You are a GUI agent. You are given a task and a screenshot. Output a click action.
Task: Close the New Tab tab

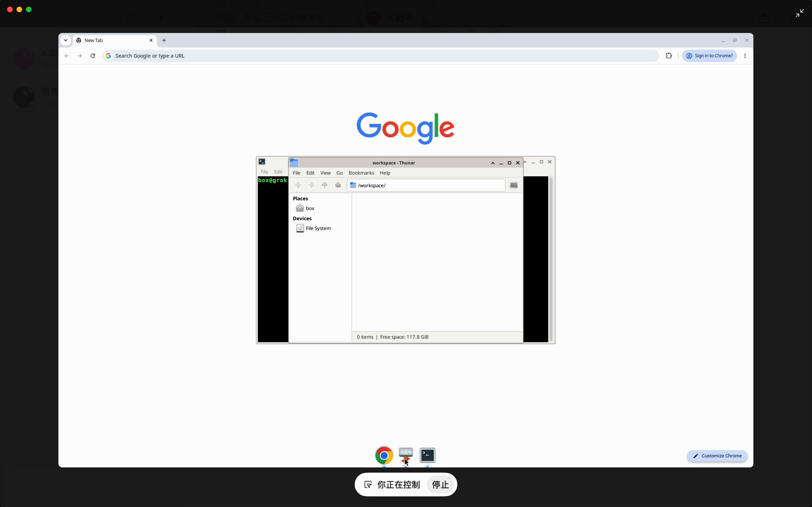coord(151,40)
